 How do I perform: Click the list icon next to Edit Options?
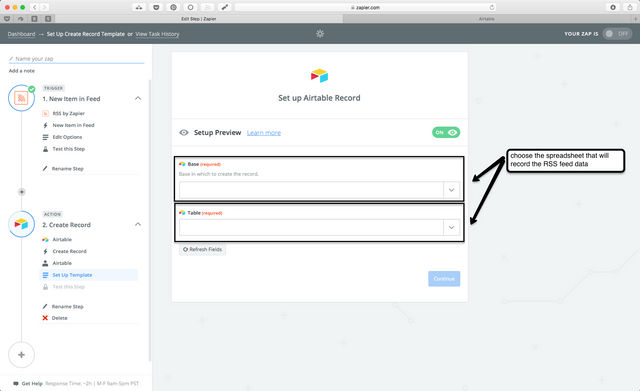pyautogui.click(x=45, y=137)
